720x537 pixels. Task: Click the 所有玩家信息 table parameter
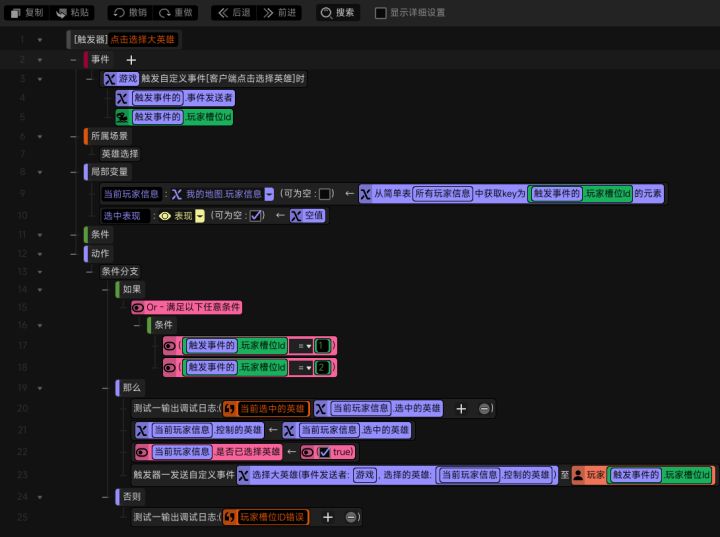pos(443,194)
